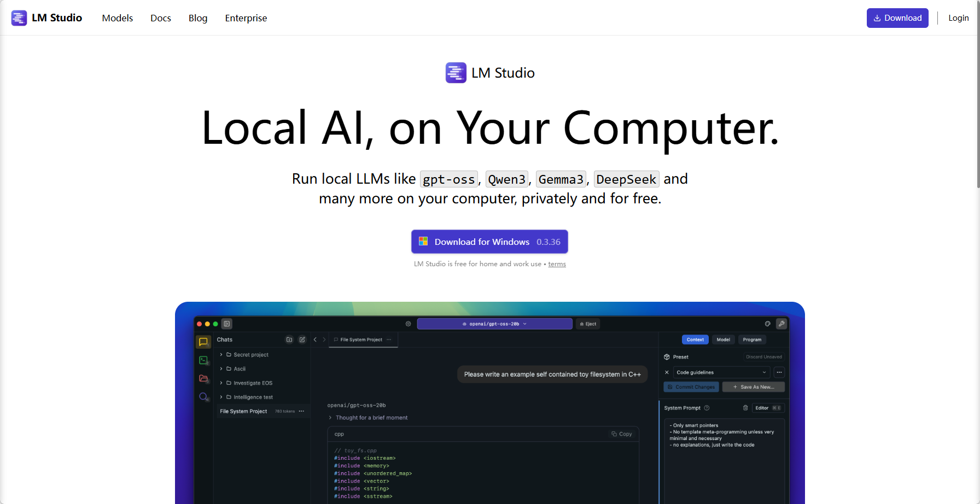This screenshot has width=980, height=504.
Task: Click the LM Studio hero logo icon
Action: 456,73
